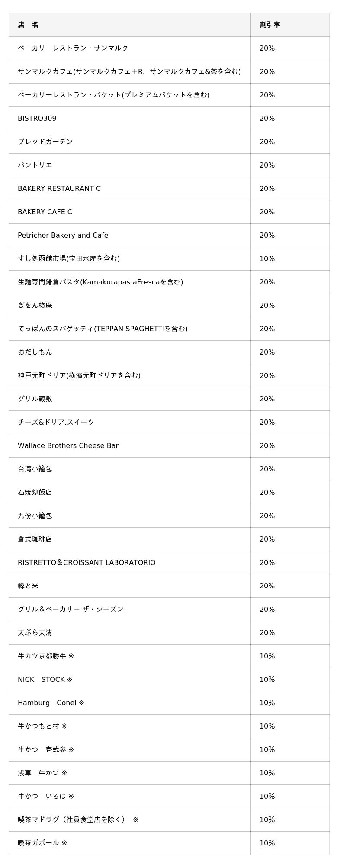Click the おだしもん store name
Image resolution: width=346 pixels, height=868 pixels.
pos(35,352)
